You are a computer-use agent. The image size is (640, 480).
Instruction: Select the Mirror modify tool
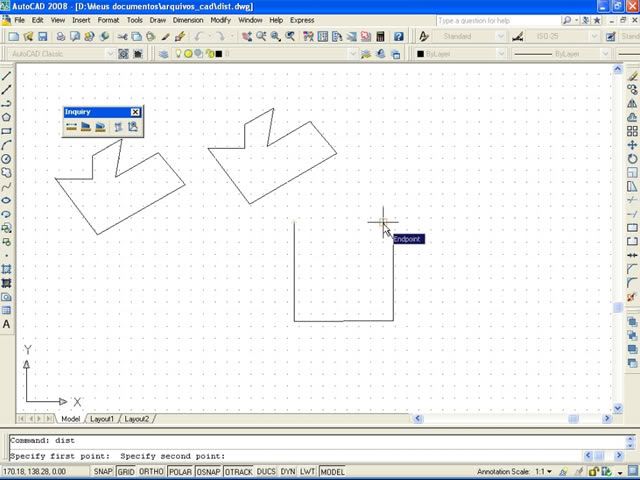click(x=632, y=104)
